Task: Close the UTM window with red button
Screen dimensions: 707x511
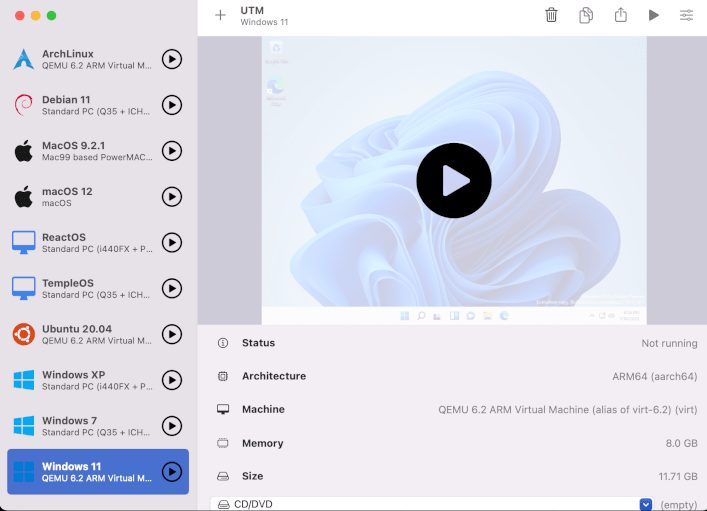Action: click(19, 16)
